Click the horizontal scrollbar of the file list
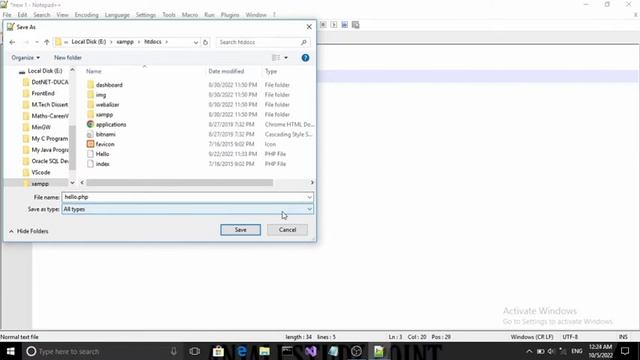640x360 pixels. [180, 182]
